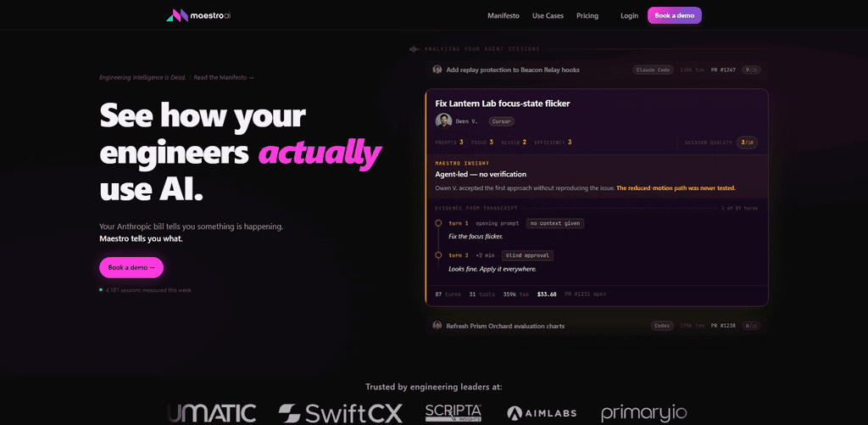The height and width of the screenshot is (425, 868).
Task: Click the Login link
Action: point(630,15)
